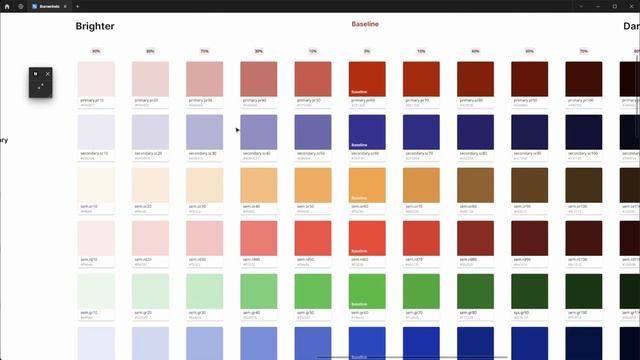This screenshot has width=640, height=360.
Task: Pick the sem.or10 pale cream swatch
Action: (96, 185)
